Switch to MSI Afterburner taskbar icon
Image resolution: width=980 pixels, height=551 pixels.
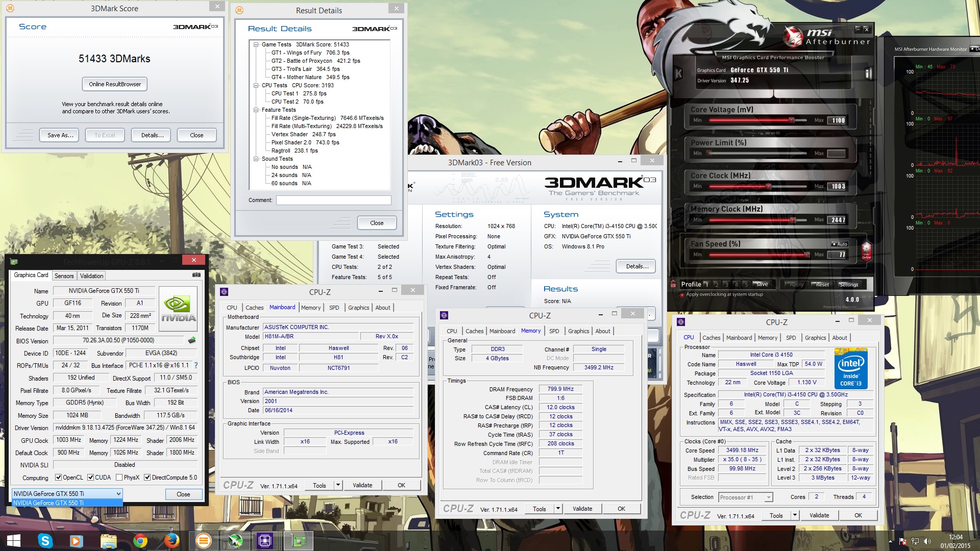(235, 540)
